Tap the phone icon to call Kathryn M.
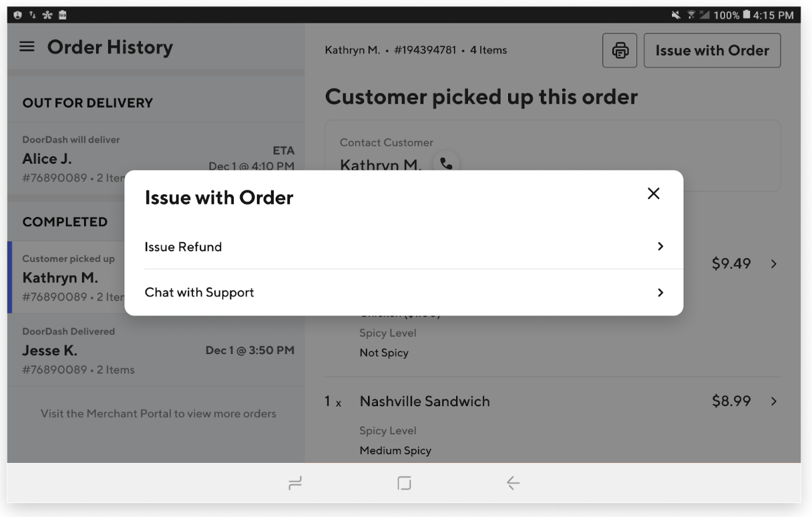The width and height of the screenshot is (812, 517). tap(446, 163)
